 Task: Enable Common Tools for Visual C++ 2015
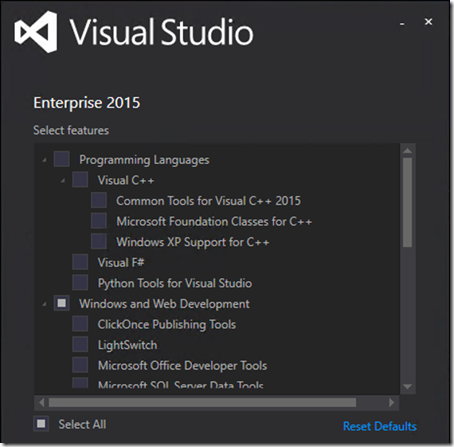click(99, 200)
